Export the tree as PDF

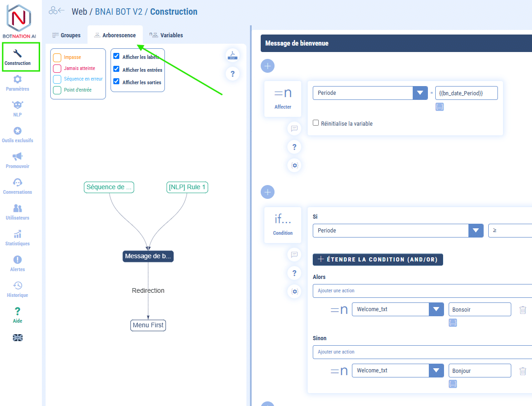point(233,55)
